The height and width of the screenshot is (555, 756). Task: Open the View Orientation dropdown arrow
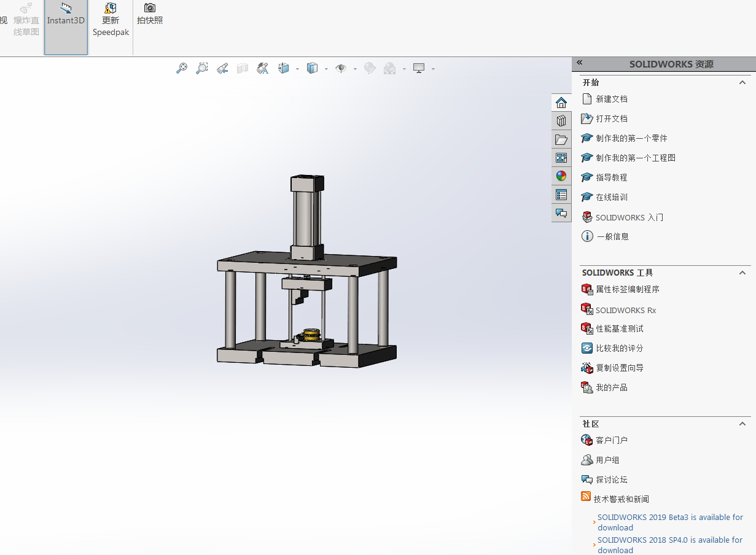(x=297, y=69)
